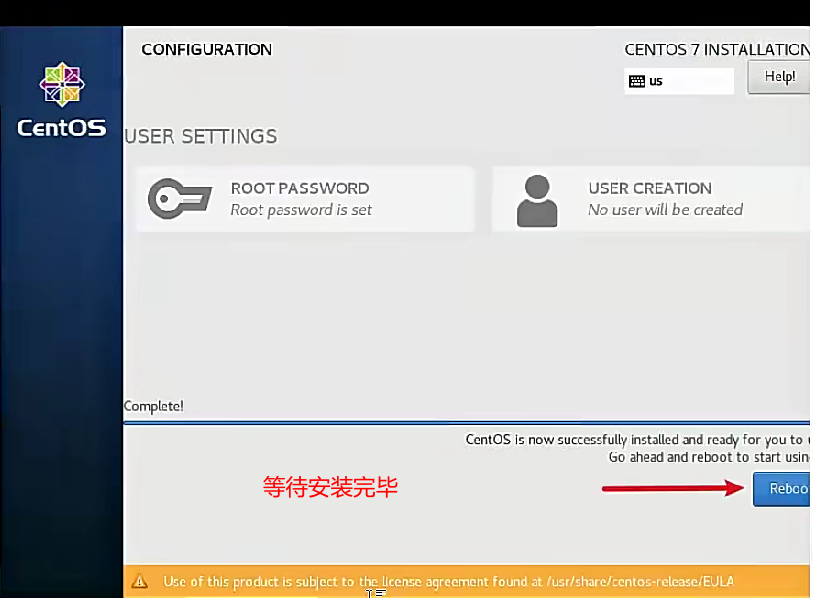The height and width of the screenshot is (598, 813).
Task: Open the Help! button
Action: [x=779, y=77]
